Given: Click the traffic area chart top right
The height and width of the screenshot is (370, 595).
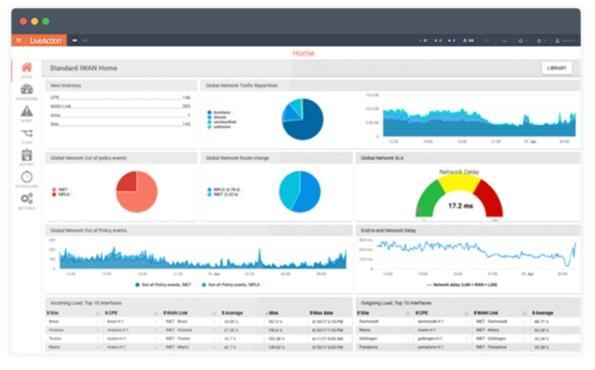Looking at the screenshot, I should tap(479, 123).
